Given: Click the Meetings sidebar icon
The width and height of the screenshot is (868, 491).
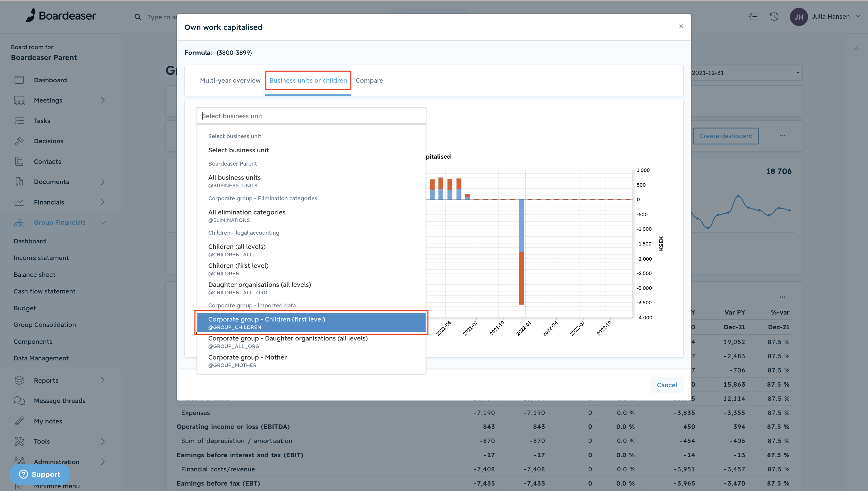Looking at the screenshot, I should [19, 100].
